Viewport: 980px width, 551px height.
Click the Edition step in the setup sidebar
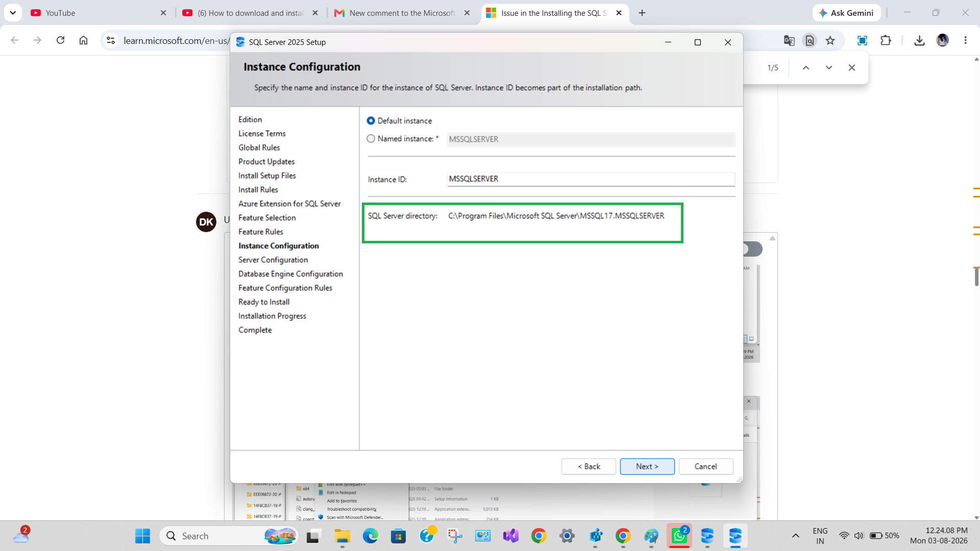(x=250, y=119)
